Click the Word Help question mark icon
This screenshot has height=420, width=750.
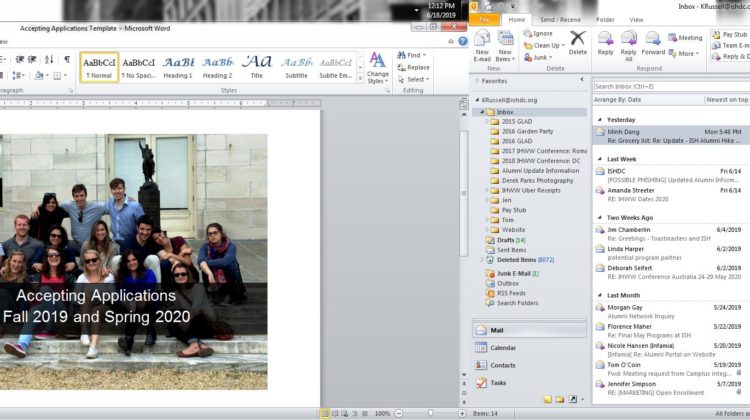point(463,42)
